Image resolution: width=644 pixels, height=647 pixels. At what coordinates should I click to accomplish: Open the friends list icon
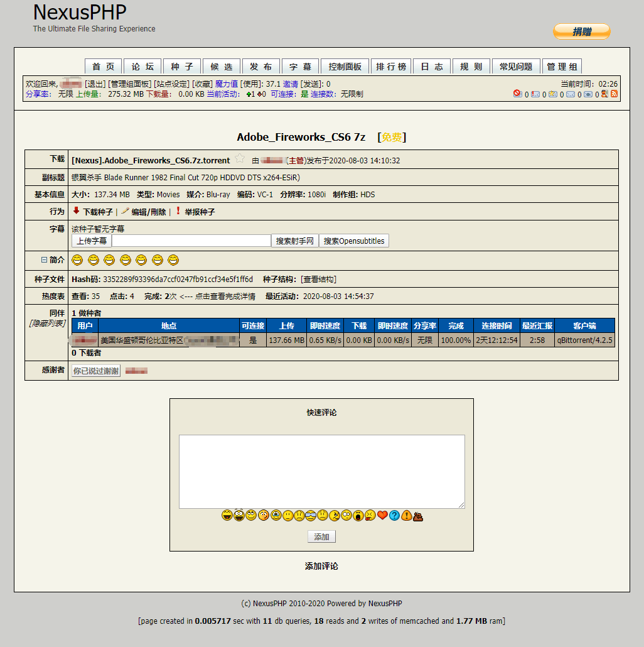coord(605,94)
